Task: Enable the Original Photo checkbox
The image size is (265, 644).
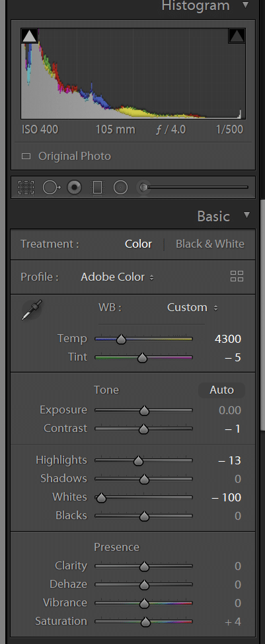Action: coord(26,157)
